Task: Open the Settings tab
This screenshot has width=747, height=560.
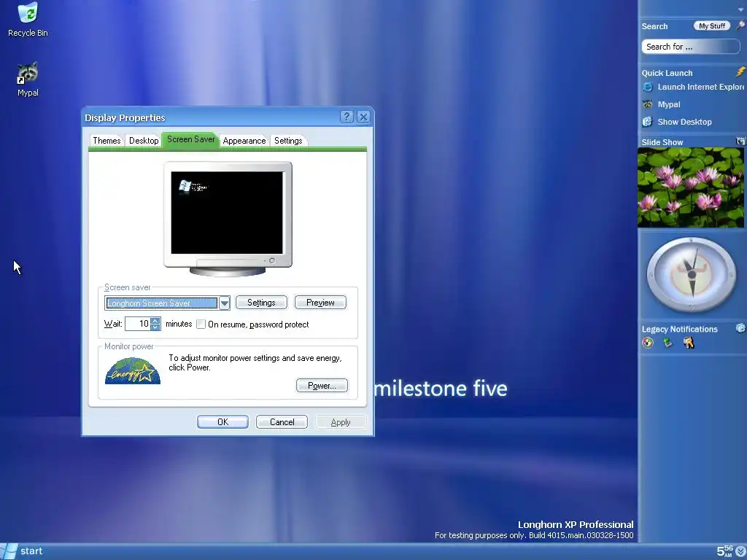Action: click(x=288, y=141)
